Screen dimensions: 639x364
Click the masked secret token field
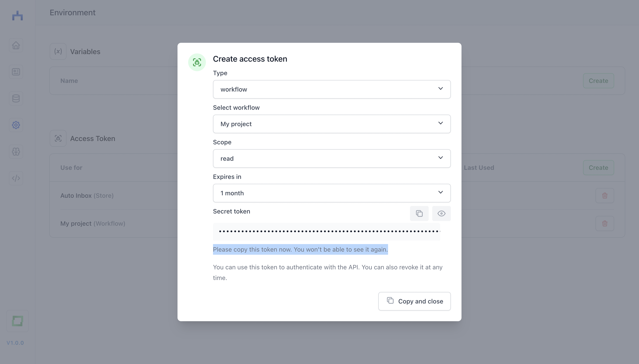(327, 231)
